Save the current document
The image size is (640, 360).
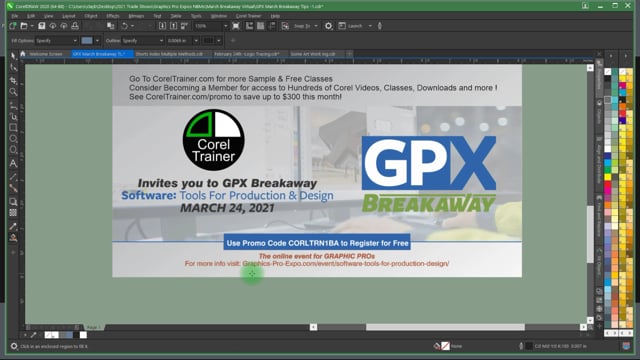pyautogui.click(x=42, y=26)
